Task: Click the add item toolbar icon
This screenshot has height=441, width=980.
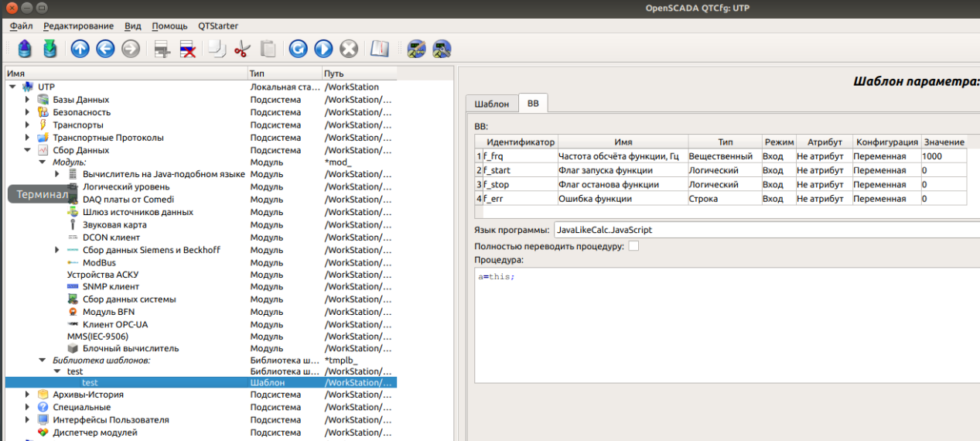Action: click(162, 49)
